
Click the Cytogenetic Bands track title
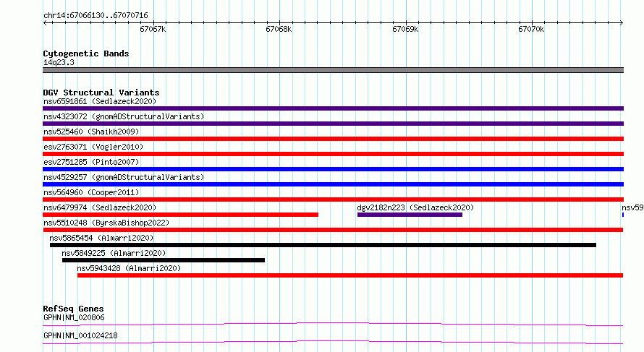86,53
